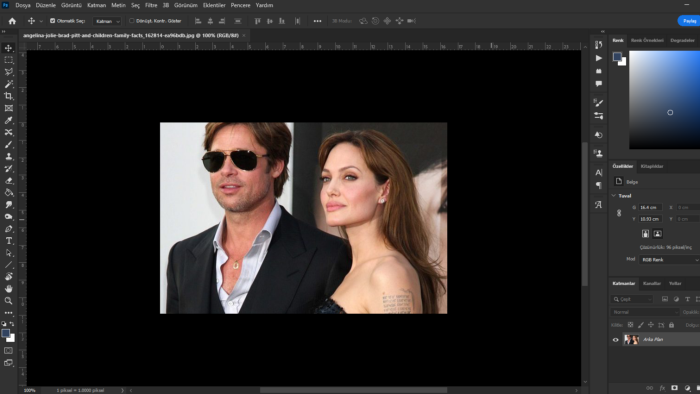Screen dimensions: 700x394
Task: Select the Paint Bucket tool
Action: click(8, 192)
